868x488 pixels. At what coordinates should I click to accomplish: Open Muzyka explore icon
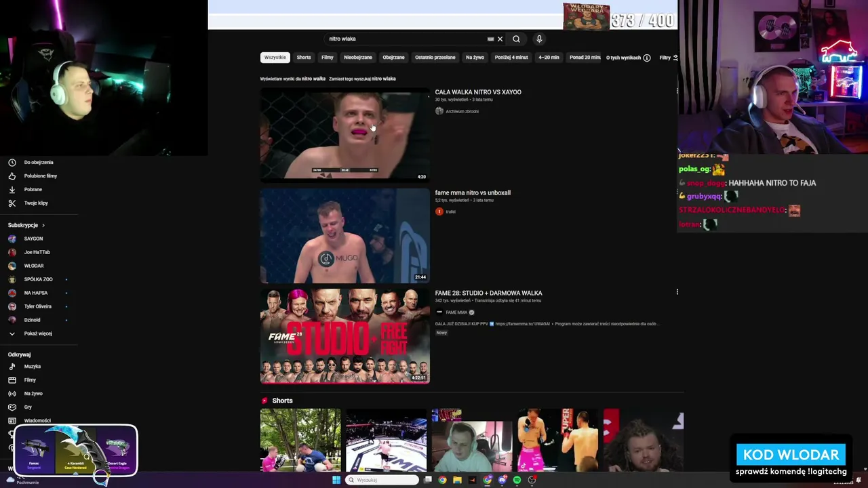click(x=12, y=366)
